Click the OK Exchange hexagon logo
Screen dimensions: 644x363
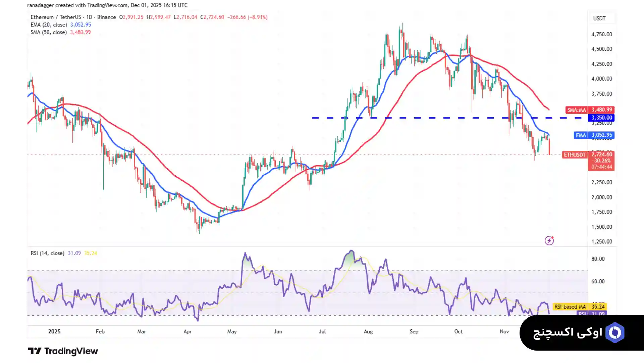click(615, 333)
